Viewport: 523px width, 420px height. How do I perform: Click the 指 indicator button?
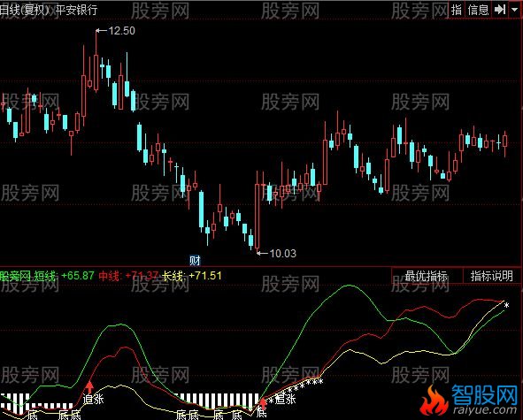tap(457, 10)
